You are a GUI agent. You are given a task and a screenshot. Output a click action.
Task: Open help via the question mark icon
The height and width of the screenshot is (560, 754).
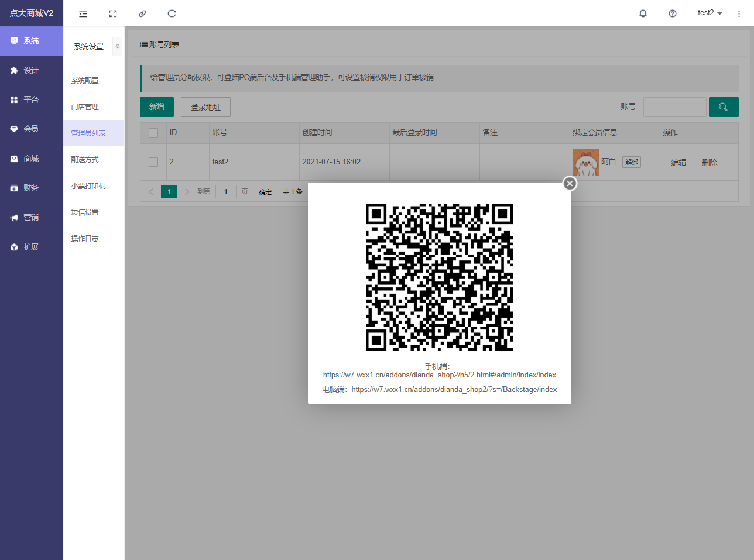673,13
